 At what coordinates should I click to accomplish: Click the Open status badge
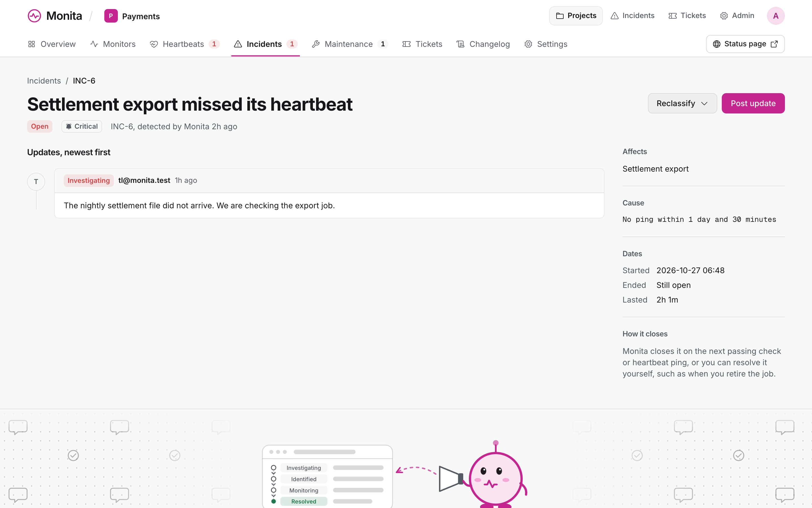tap(39, 126)
